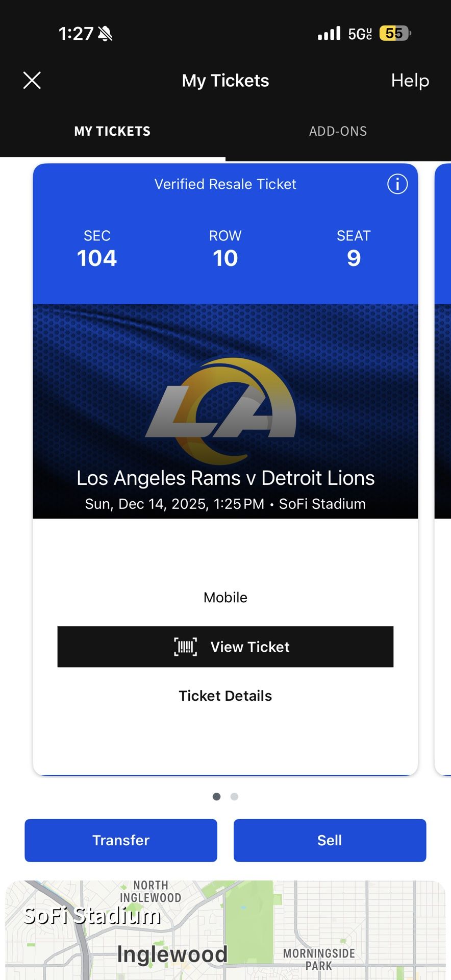The height and width of the screenshot is (980, 451).
Task: Tap the Transfer button
Action: [120, 840]
